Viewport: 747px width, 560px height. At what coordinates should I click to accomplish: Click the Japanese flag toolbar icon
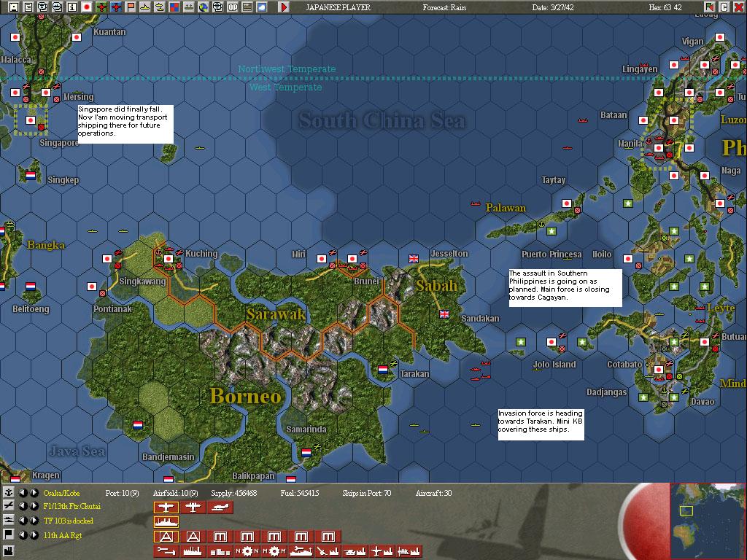pyautogui.click(x=87, y=7)
